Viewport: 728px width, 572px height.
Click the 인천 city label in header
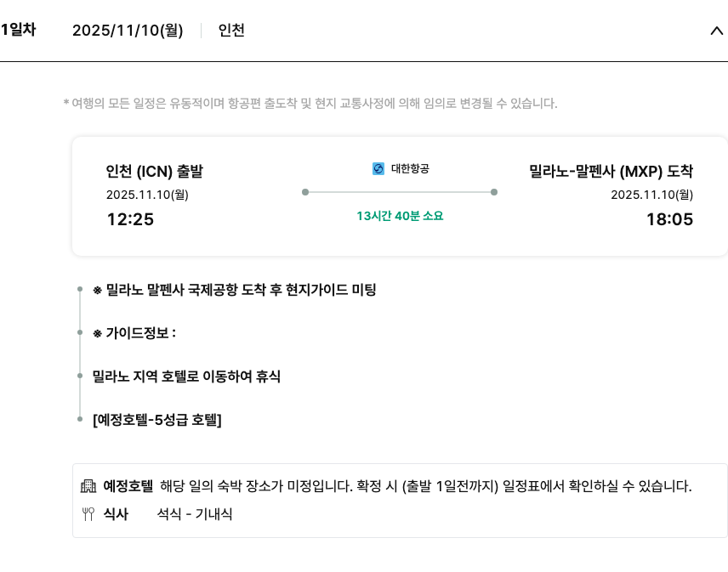point(231,31)
